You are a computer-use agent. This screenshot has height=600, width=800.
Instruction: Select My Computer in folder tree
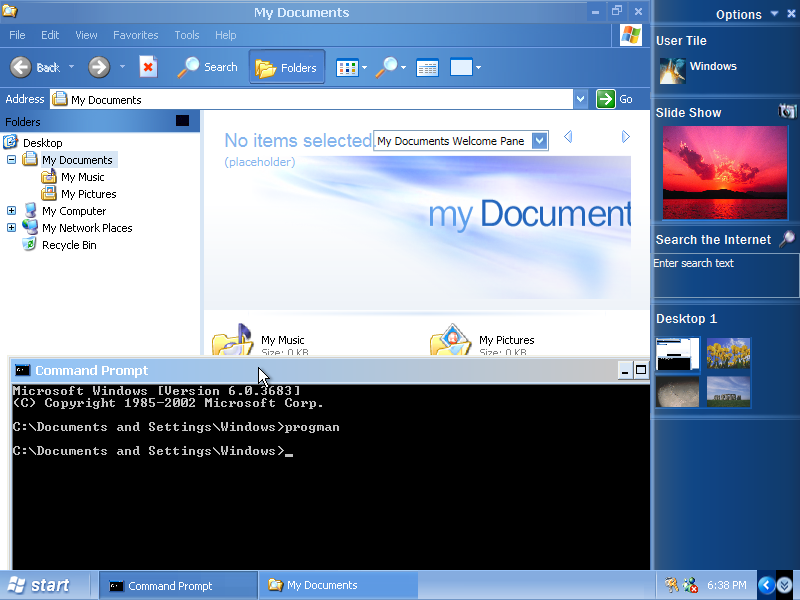[74, 211]
